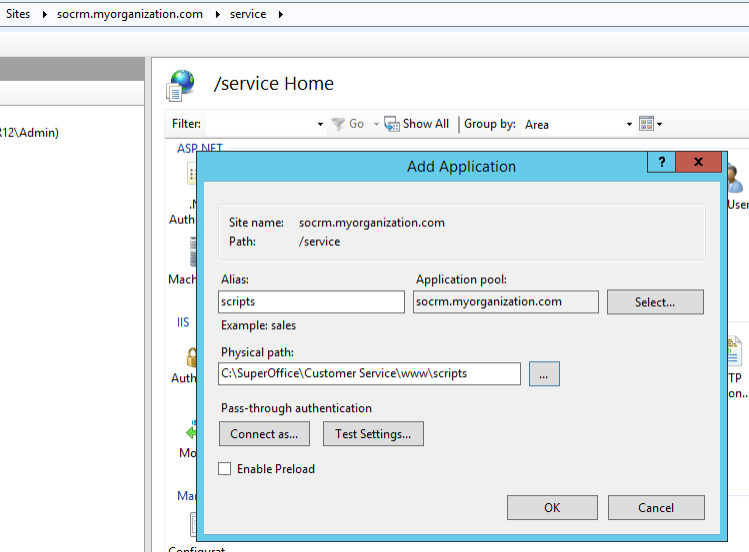Click Select... to choose application pool
749x552 pixels.
(x=655, y=302)
